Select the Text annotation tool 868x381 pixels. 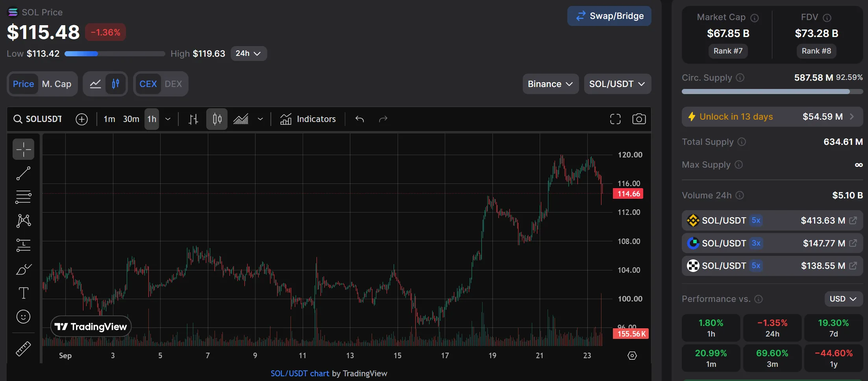(23, 293)
